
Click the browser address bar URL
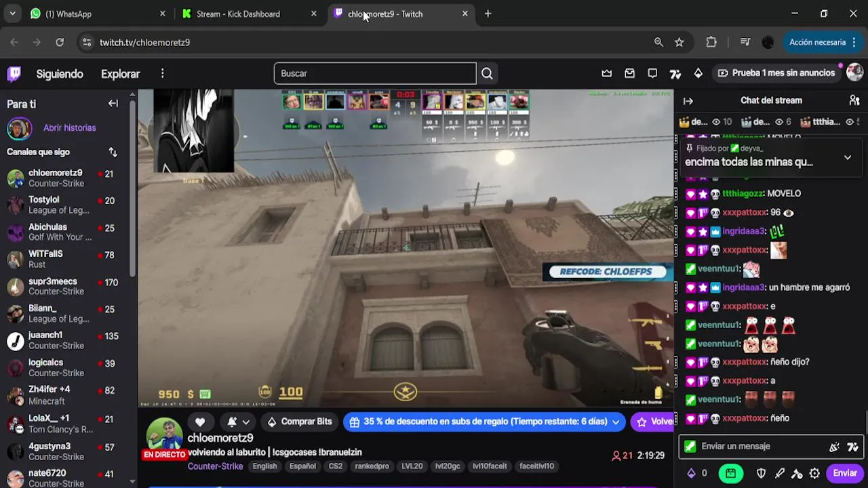(144, 42)
